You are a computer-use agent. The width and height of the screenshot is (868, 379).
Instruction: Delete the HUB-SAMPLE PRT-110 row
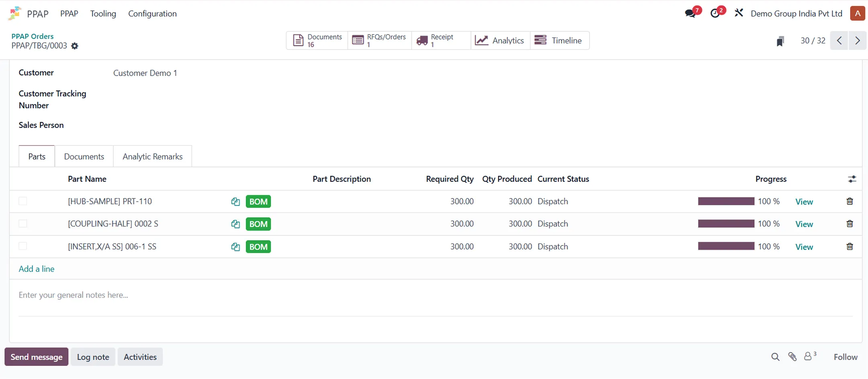pyautogui.click(x=850, y=201)
